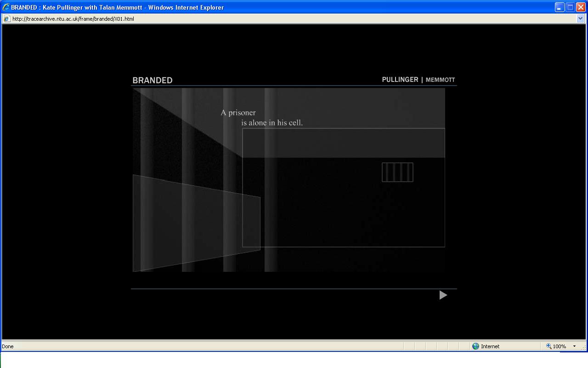
Task: Click the line 'A prisoner'
Action: pos(238,113)
